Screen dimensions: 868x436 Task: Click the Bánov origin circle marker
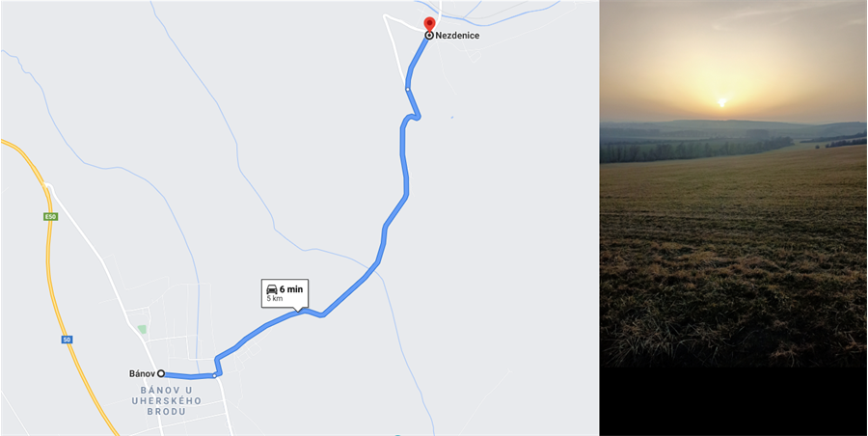click(x=160, y=373)
